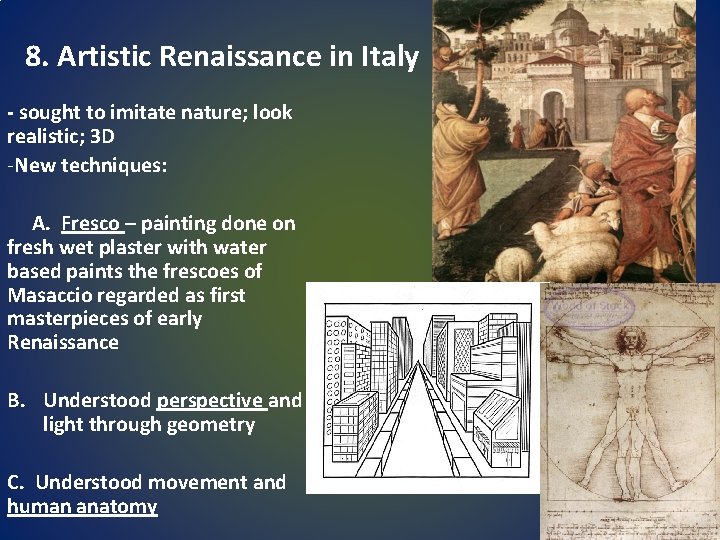Click the text "realistic; 3D"
The width and height of the screenshot is (720, 540).
coord(61,136)
